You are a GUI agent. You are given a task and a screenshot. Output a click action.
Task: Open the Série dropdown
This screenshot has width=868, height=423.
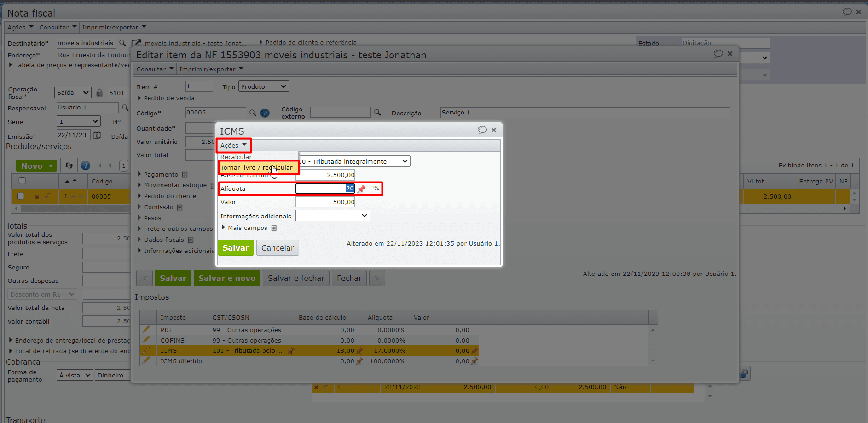click(78, 121)
